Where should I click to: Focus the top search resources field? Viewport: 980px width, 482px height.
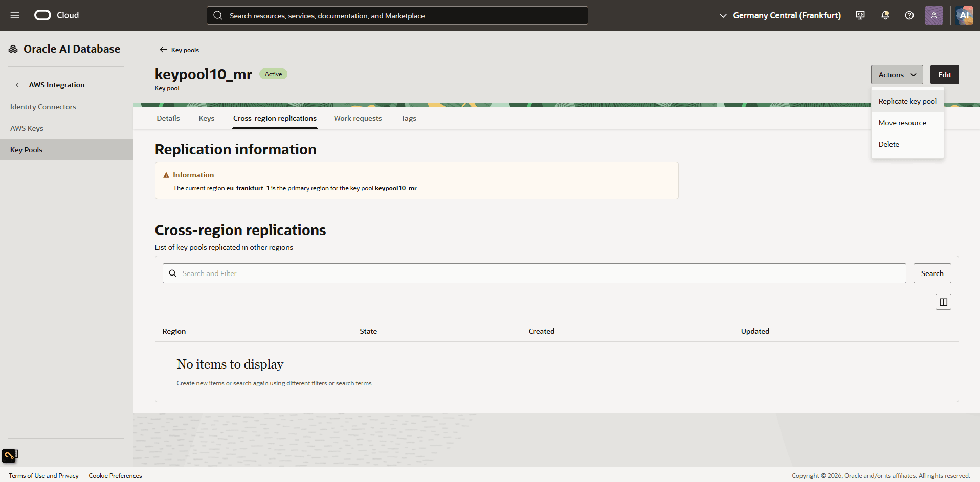pyautogui.click(x=397, y=15)
